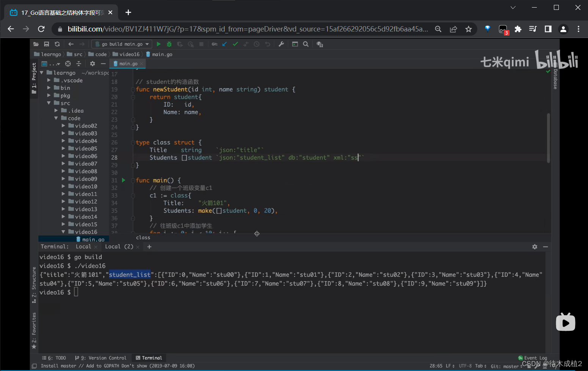Expand the .vscode folder
Image resolution: width=588 pixels, height=371 pixels.
49,80
